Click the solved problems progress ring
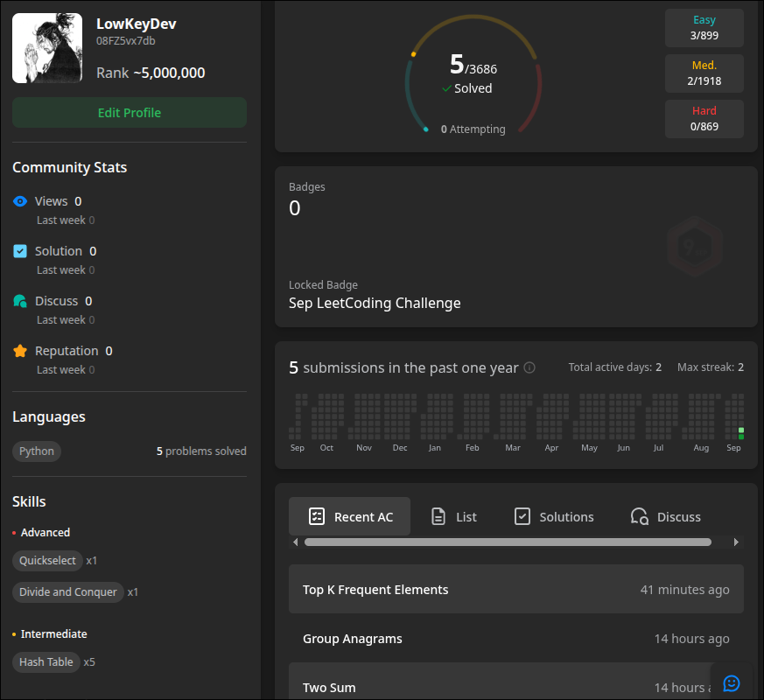The image size is (764, 700). point(473,74)
